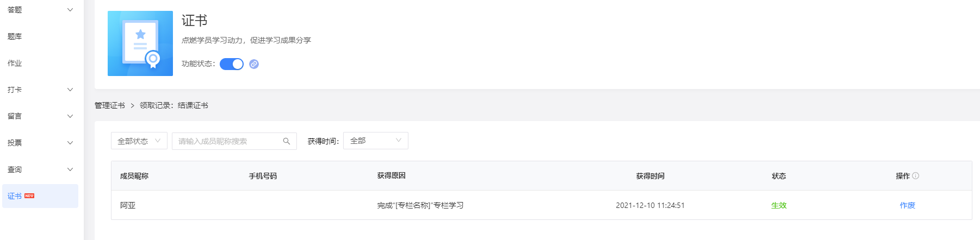Click the search magnifier icon in nickname field

coord(287,141)
